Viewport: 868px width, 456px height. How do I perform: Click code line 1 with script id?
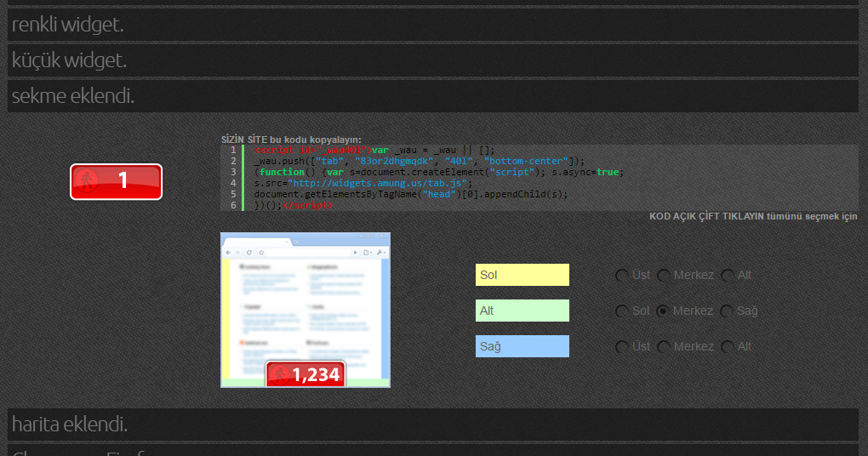374,150
